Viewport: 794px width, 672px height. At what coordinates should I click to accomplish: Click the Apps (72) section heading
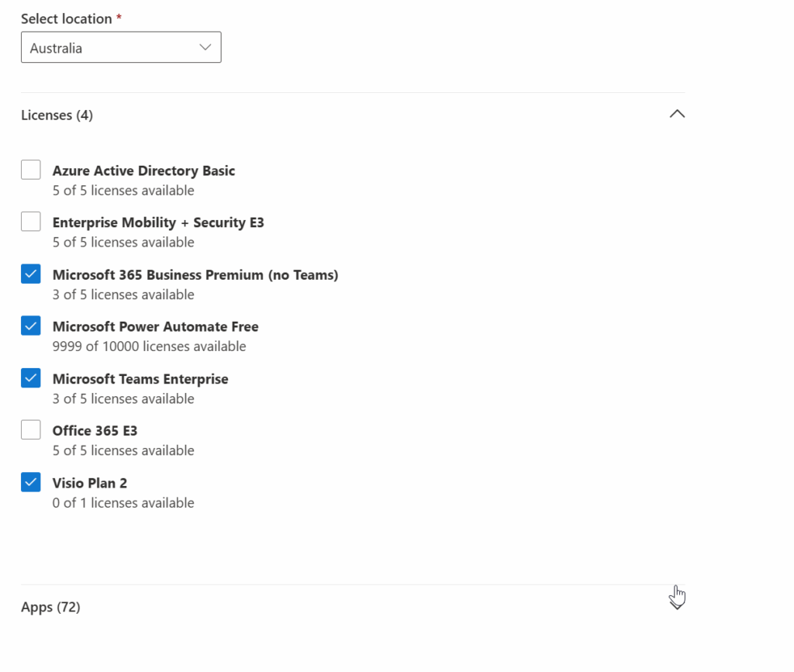coord(50,607)
